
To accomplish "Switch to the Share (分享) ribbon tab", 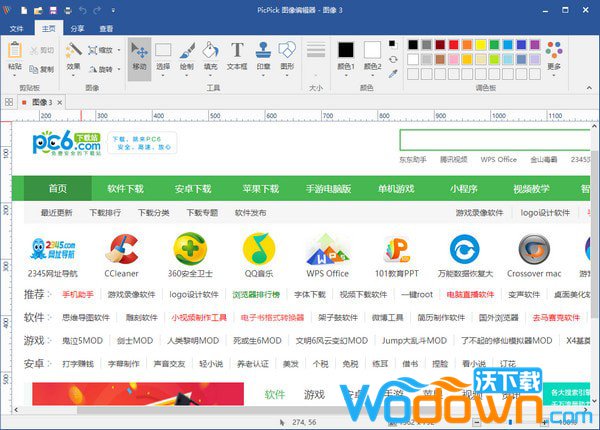I will click(x=78, y=29).
